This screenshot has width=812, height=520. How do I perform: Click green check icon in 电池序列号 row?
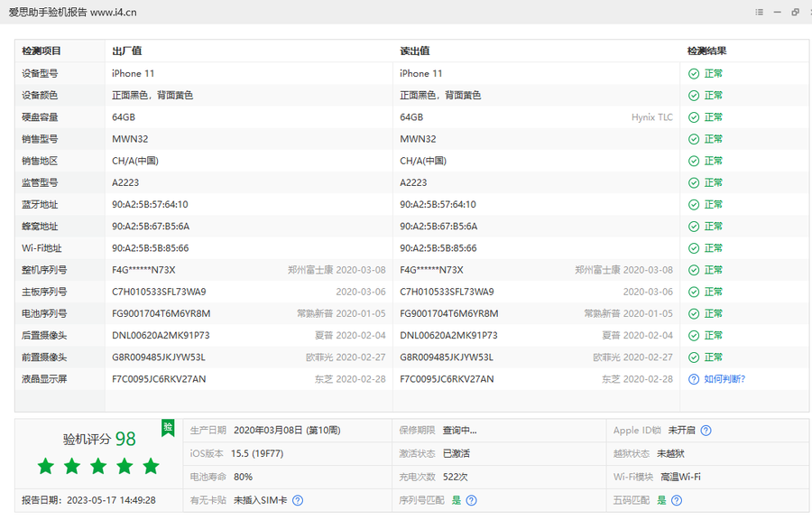pos(694,314)
